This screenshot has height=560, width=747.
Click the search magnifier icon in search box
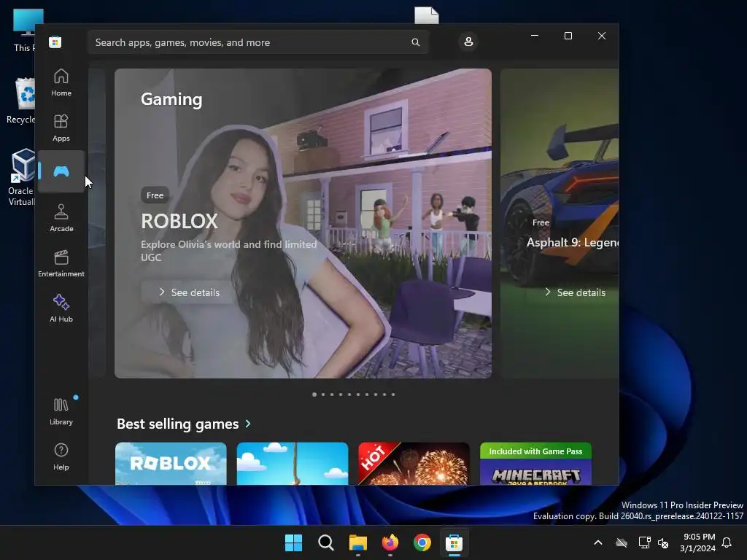point(415,42)
